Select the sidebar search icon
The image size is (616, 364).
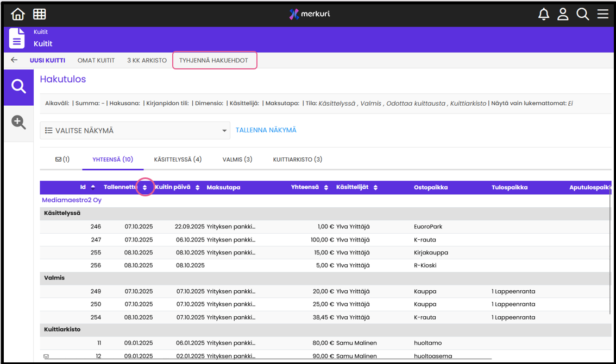point(19,87)
